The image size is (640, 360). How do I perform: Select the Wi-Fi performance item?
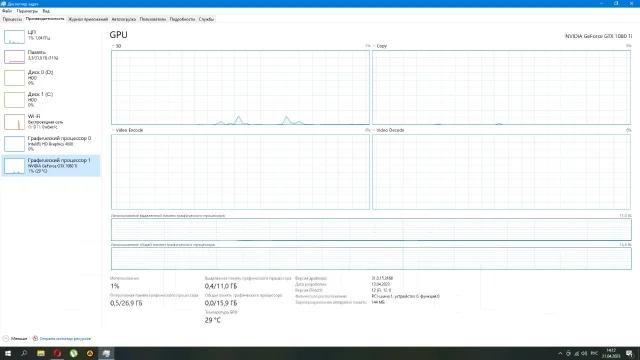51,122
